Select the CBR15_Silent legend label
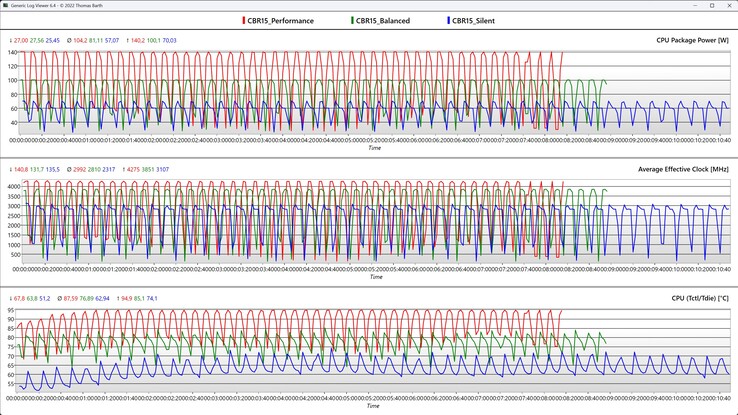 (473, 20)
